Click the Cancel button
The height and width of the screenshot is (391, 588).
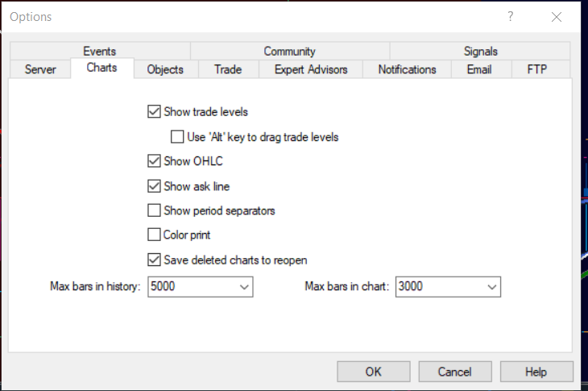454,372
